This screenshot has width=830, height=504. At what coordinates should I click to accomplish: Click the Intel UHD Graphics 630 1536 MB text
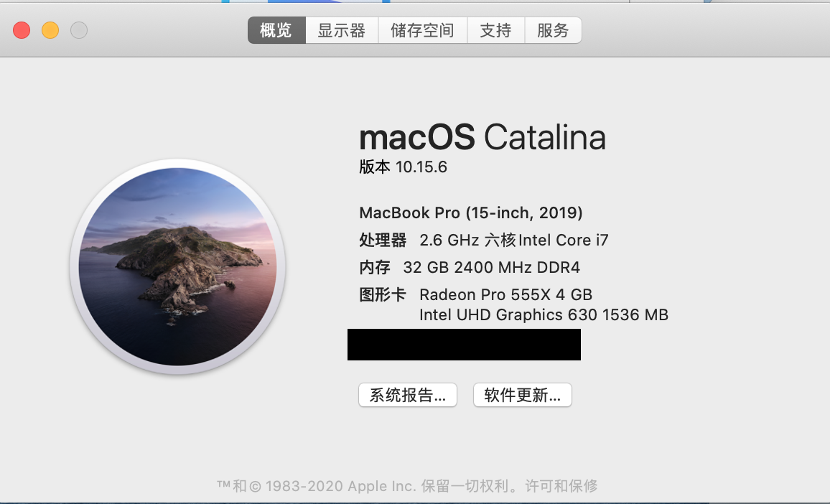544,314
